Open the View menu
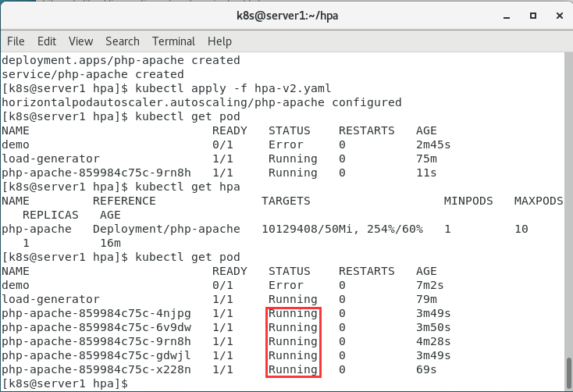The image size is (573, 392). (x=80, y=41)
